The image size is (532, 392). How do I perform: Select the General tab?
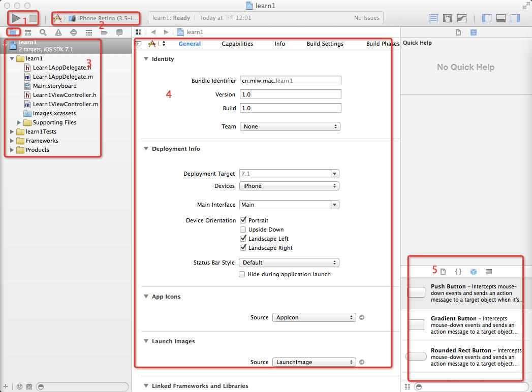pyautogui.click(x=190, y=44)
